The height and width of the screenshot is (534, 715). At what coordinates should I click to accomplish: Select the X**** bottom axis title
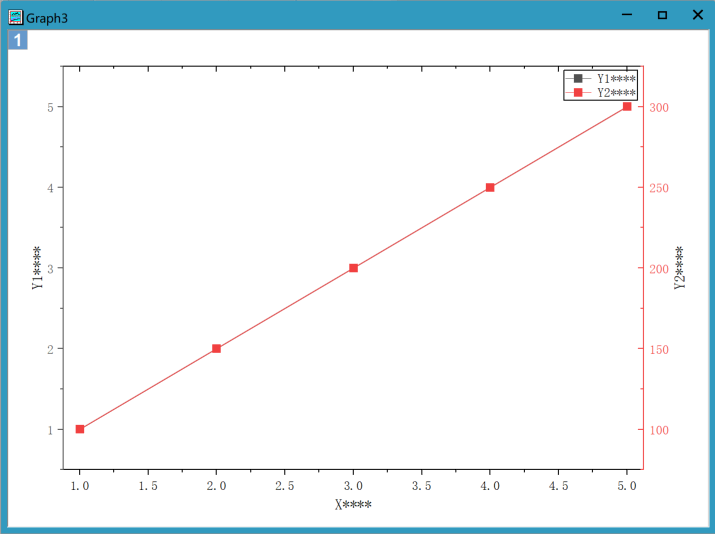(x=353, y=504)
